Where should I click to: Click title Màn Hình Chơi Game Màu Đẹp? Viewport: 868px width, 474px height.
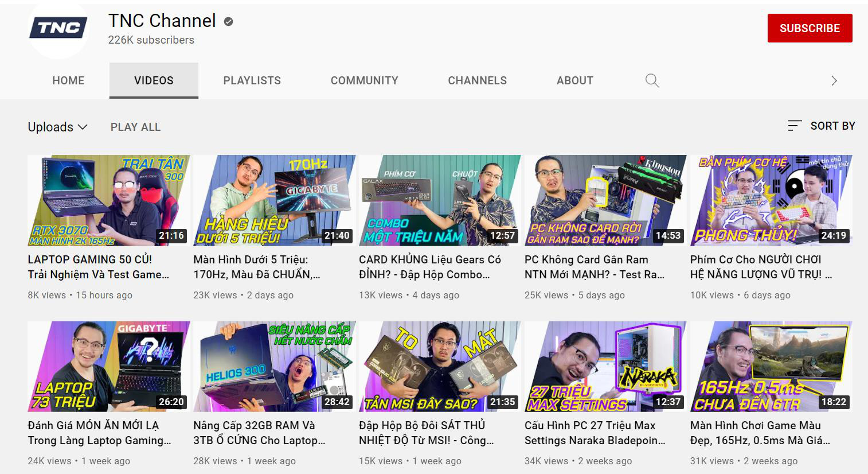click(x=760, y=433)
